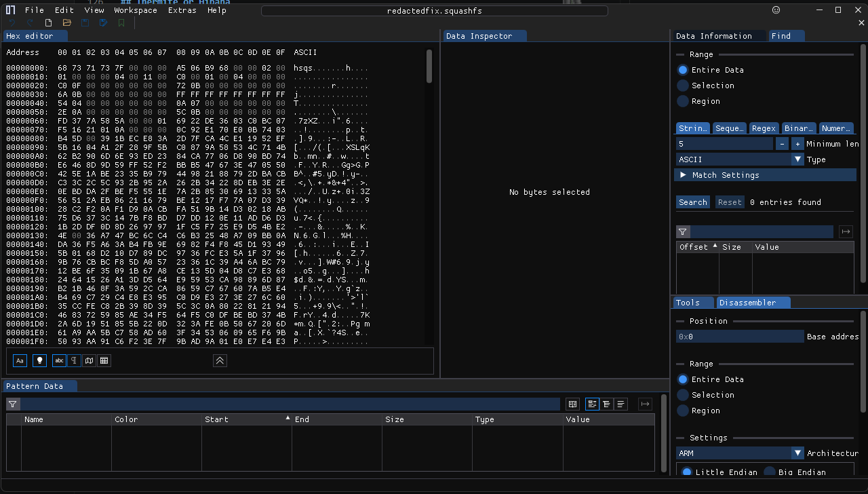Click the Save As floppy-with-pencil icon

pos(103,23)
